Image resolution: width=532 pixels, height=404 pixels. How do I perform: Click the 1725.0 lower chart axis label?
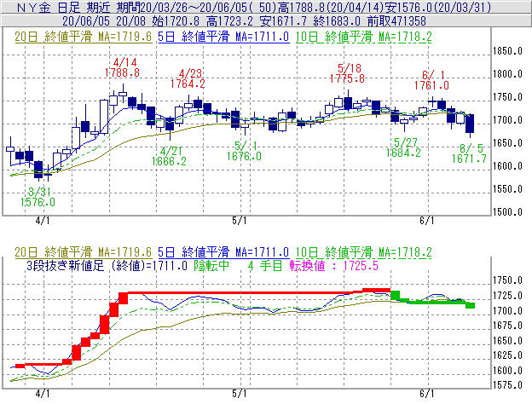coord(507,296)
